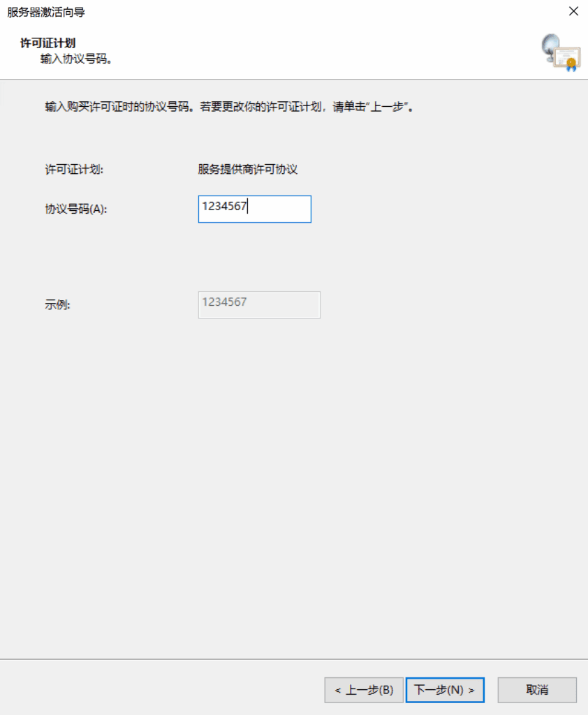588x715 pixels.
Task: Click the 下一步(N) button
Action: point(445,690)
